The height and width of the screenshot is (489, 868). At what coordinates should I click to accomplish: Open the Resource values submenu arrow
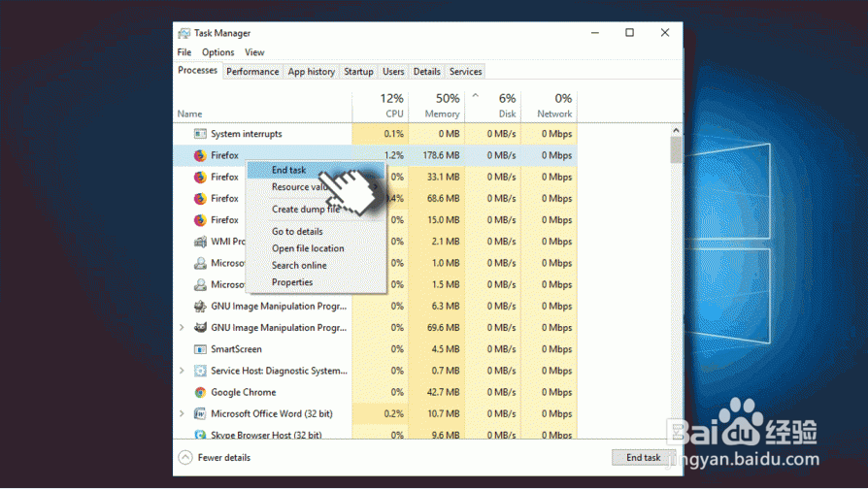[376, 187]
